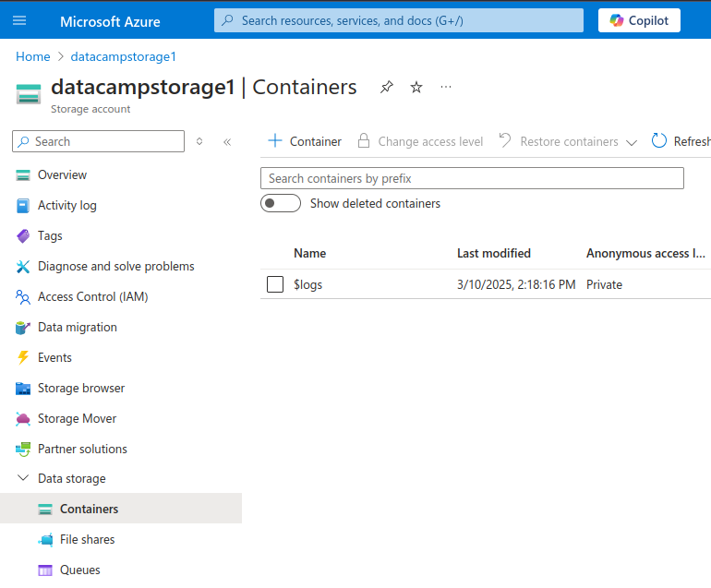The height and width of the screenshot is (588, 711).
Task: Open Diagnose and solve problems
Action: click(x=116, y=266)
